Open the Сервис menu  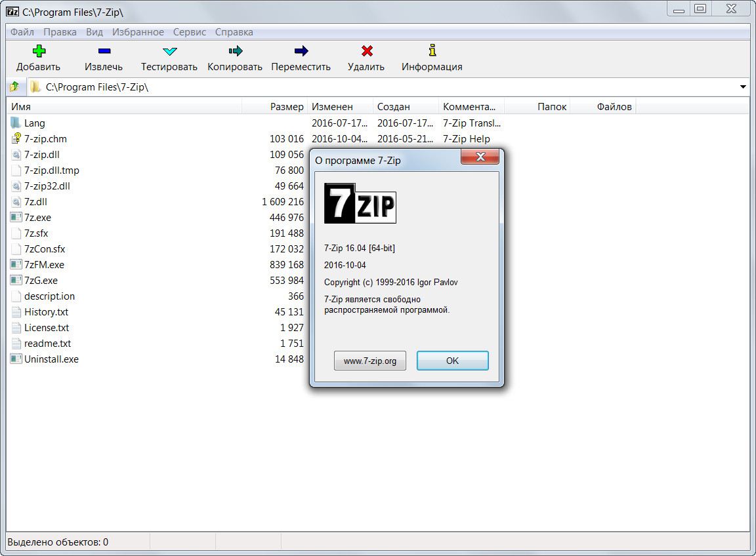[190, 31]
